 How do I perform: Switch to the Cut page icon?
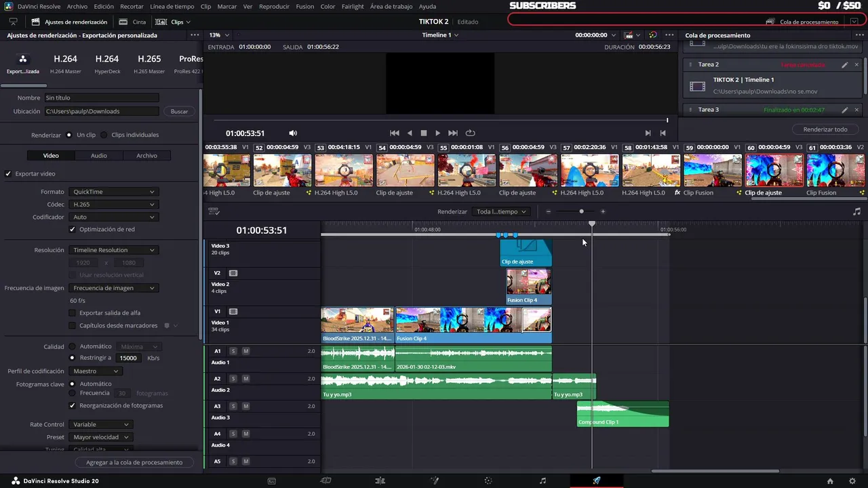point(325,481)
